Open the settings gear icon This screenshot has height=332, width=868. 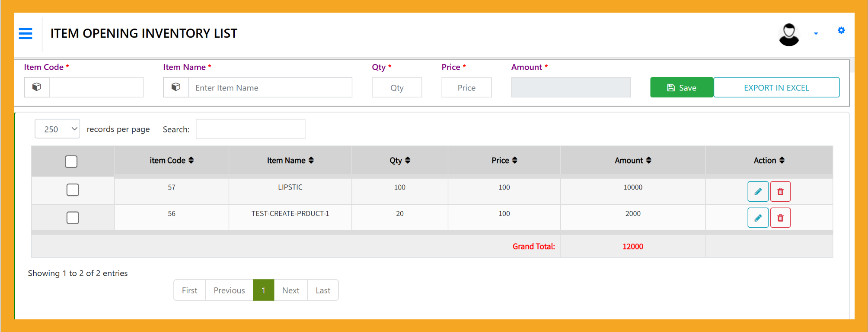pyautogui.click(x=841, y=30)
